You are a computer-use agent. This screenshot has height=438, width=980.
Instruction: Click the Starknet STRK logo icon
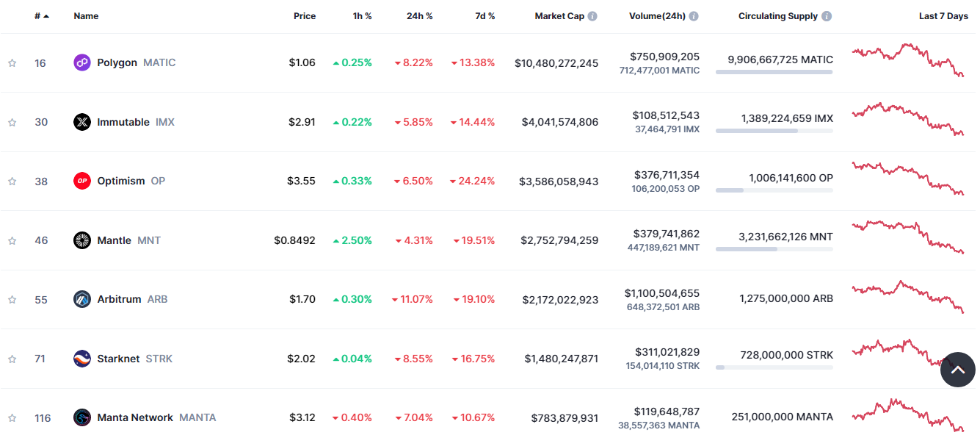coord(82,359)
